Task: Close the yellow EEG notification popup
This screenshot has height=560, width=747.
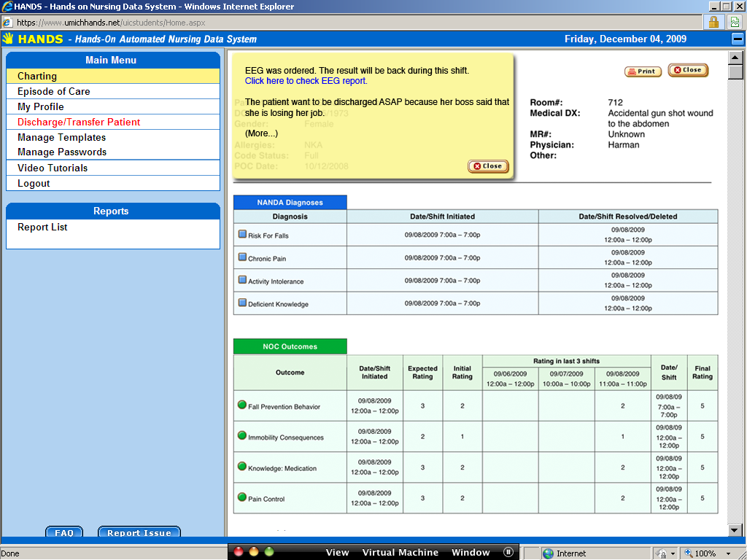Action: (488, 166)
